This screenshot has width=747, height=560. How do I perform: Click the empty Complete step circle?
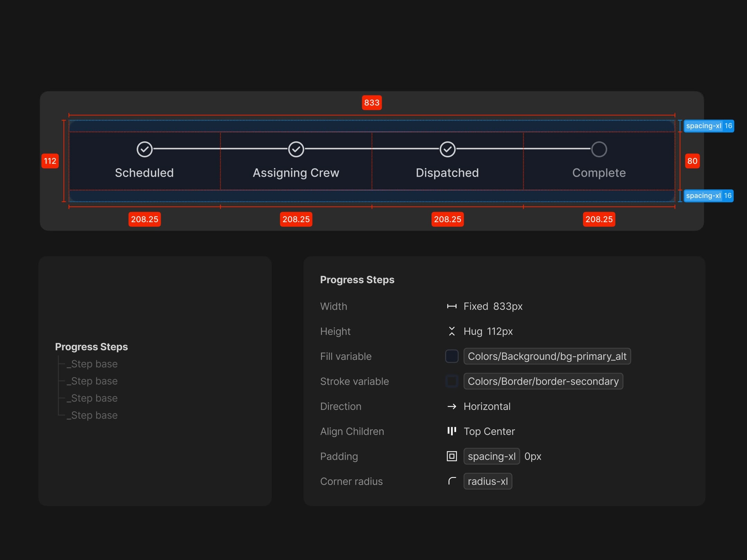(x=599, y=149)
